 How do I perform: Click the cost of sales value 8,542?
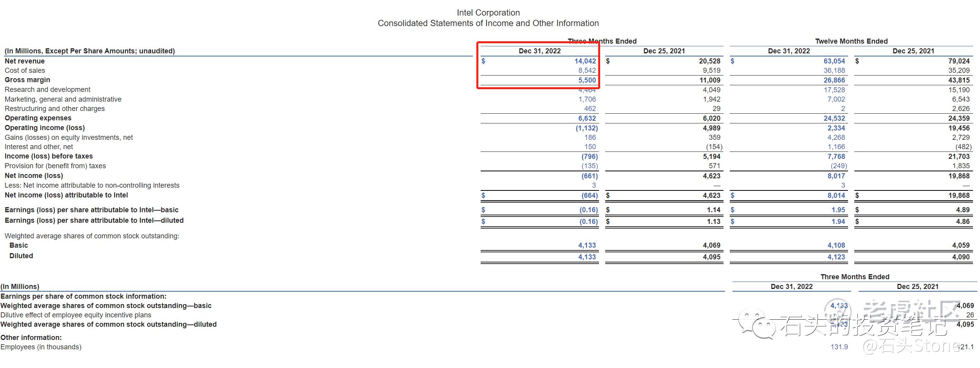pyautogui.click(x=587, y=70)
